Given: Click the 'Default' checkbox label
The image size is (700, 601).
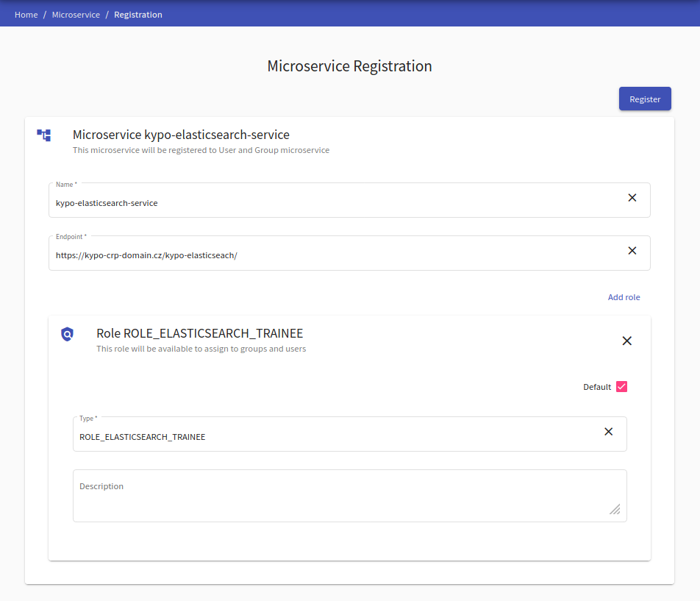Looking at the screenshot, I should (597, 387).
